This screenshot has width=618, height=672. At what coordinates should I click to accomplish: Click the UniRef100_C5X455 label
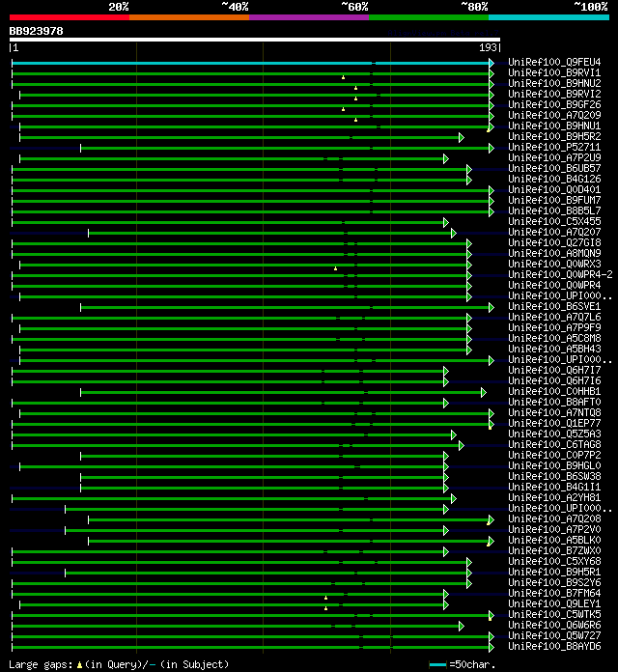(554, 221)
